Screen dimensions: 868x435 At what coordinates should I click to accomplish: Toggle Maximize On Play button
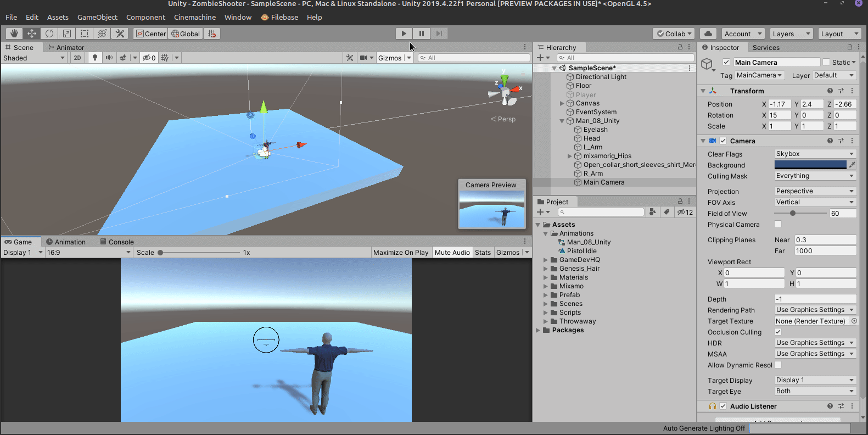[401, 252]
